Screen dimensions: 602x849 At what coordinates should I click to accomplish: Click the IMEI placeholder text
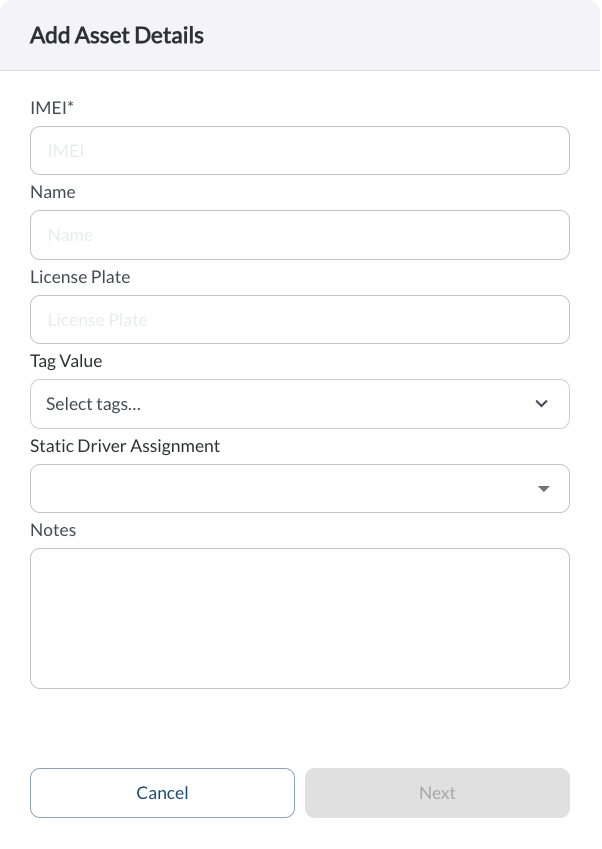point(66,151)
